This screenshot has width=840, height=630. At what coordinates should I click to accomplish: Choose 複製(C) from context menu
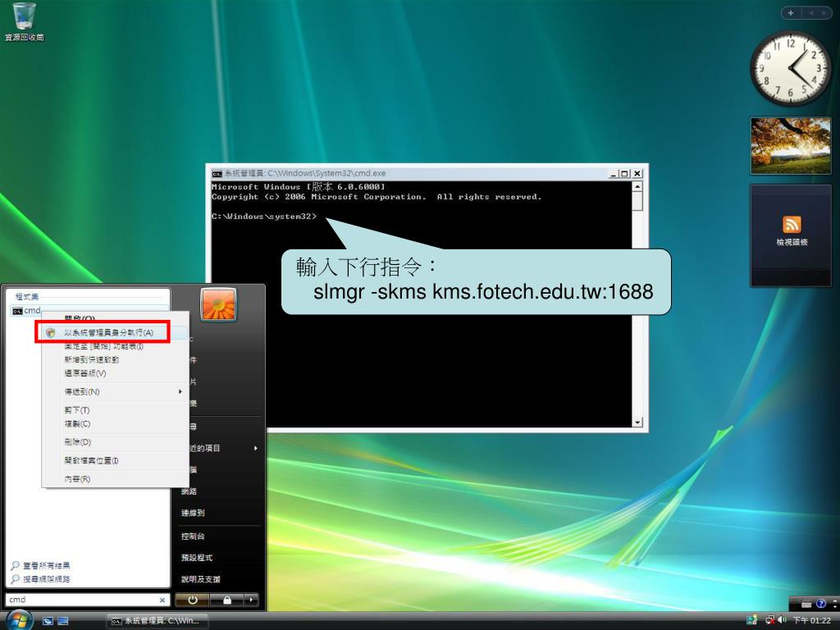coord(78,424)
